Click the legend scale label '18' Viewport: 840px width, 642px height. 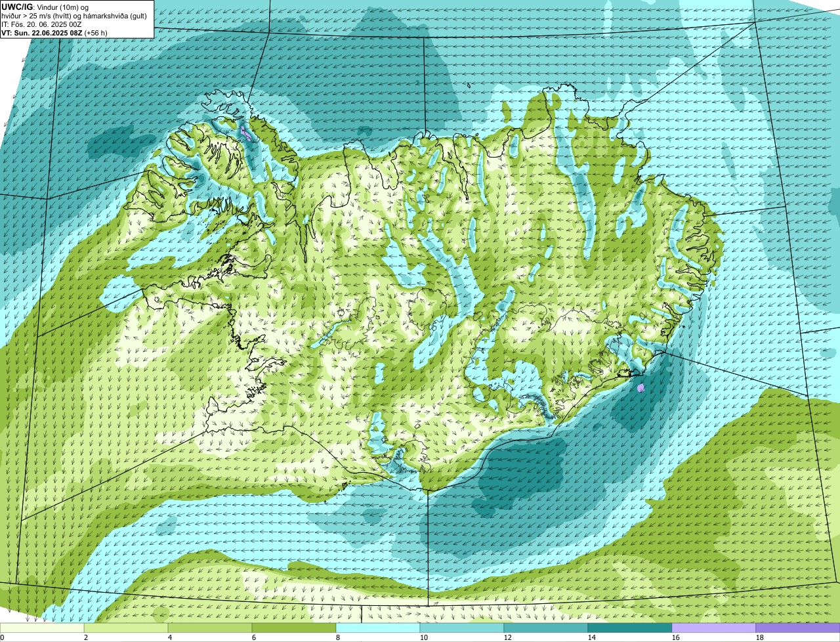click(x=760, y=637)
